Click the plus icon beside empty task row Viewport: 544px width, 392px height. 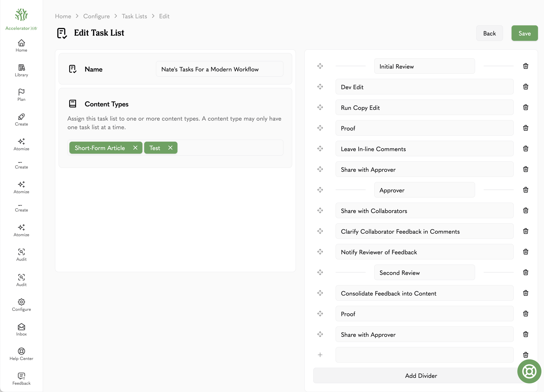click(320, 355)
